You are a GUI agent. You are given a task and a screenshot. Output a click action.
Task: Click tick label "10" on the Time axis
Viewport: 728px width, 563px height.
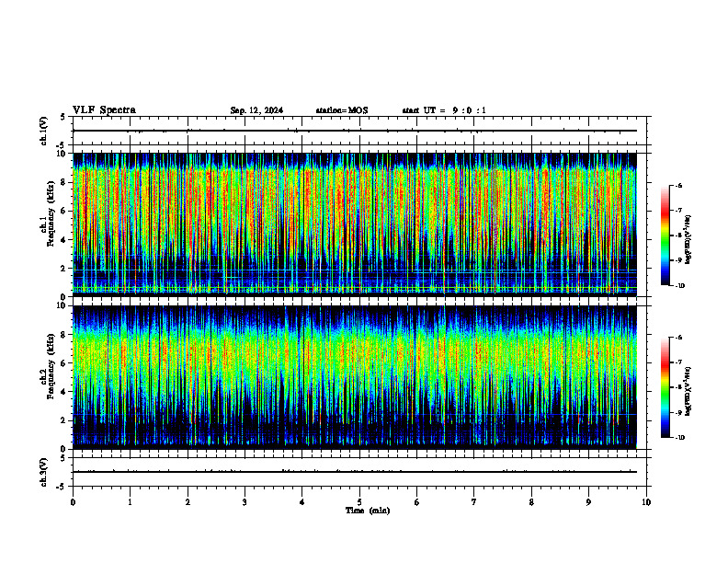click(646, 502)
